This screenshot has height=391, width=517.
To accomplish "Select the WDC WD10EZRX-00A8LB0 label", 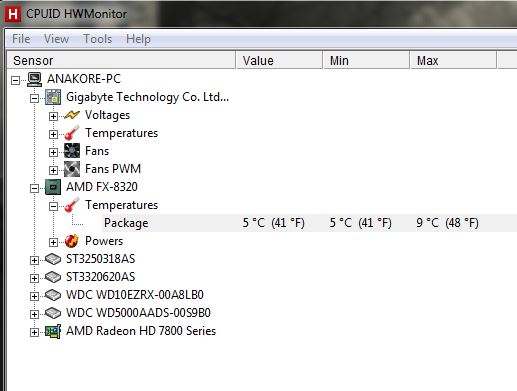I will tap(135, 295).
